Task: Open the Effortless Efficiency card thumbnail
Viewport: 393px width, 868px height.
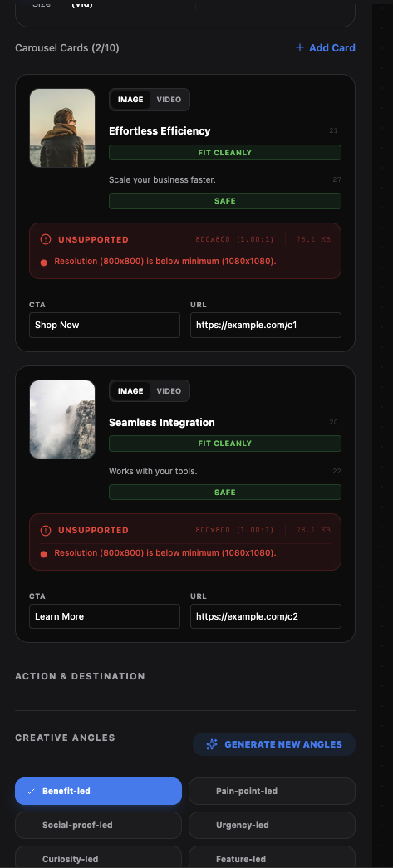Action: tap(62, 128)
